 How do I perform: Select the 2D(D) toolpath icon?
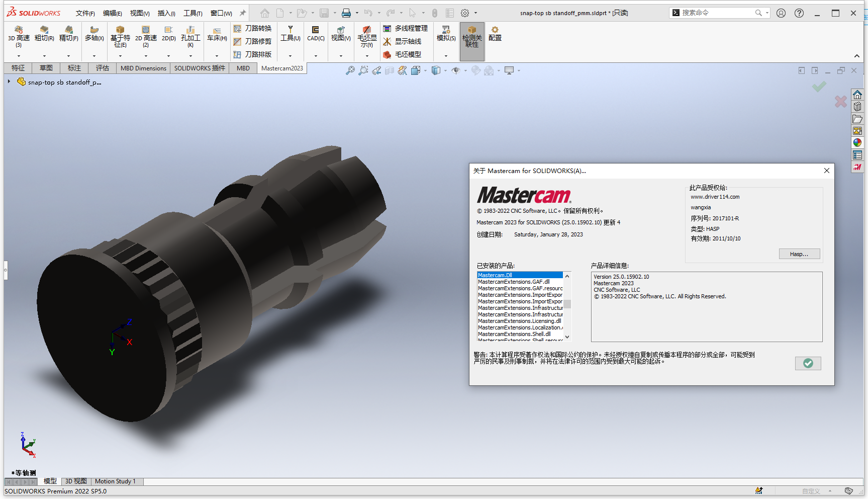point(168,34)
